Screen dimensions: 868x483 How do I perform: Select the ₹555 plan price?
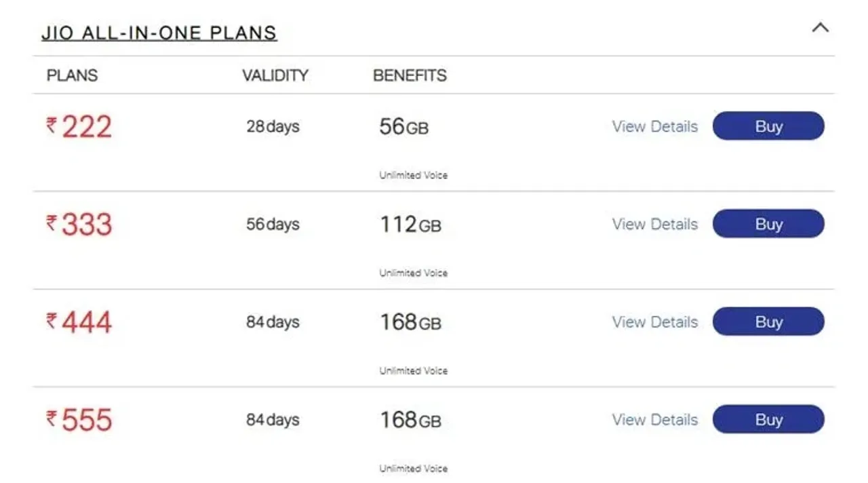[x=79, y=420]
